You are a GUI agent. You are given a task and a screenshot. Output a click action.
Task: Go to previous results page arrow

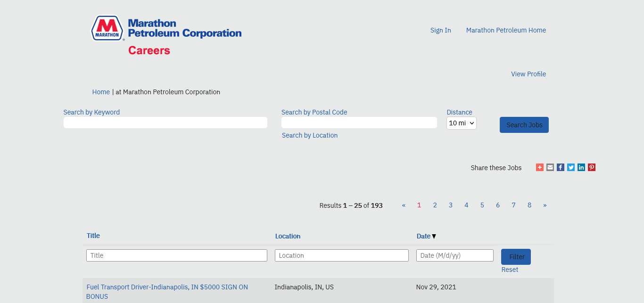pyautogui.click(x=404, y=205)
